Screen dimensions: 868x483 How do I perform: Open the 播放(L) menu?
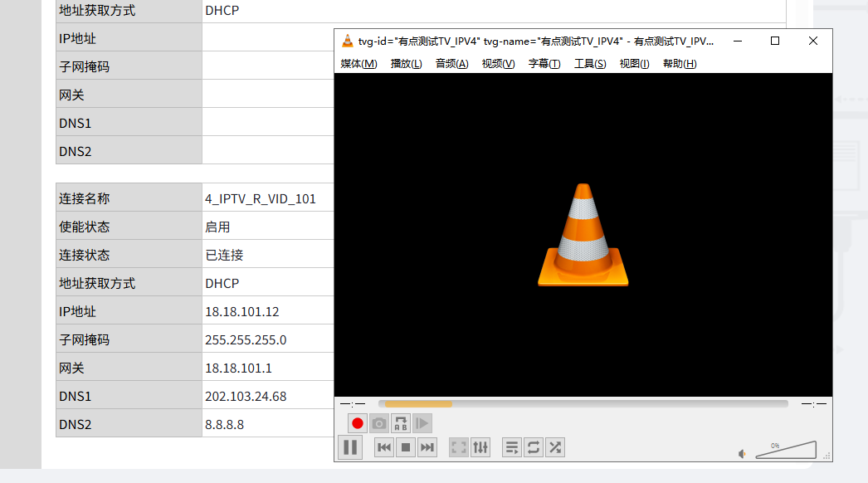[407, 64]
